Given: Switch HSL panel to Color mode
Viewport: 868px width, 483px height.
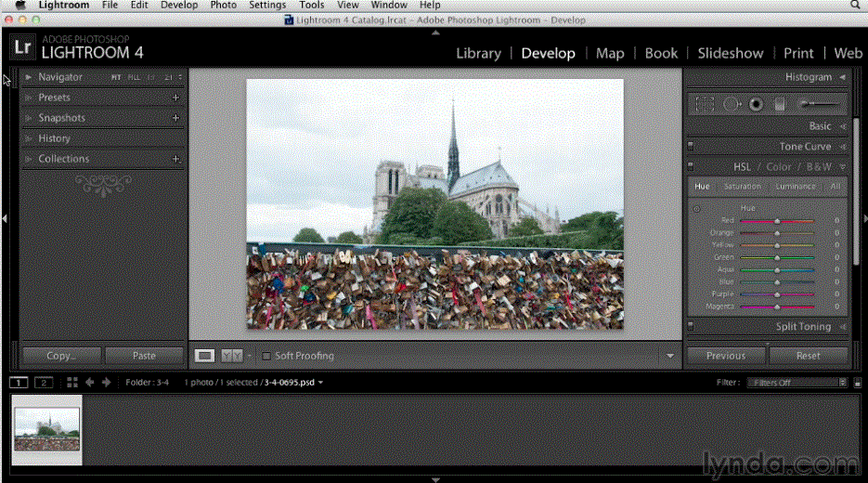Looking at the screenshot, I should coord(778,166).
